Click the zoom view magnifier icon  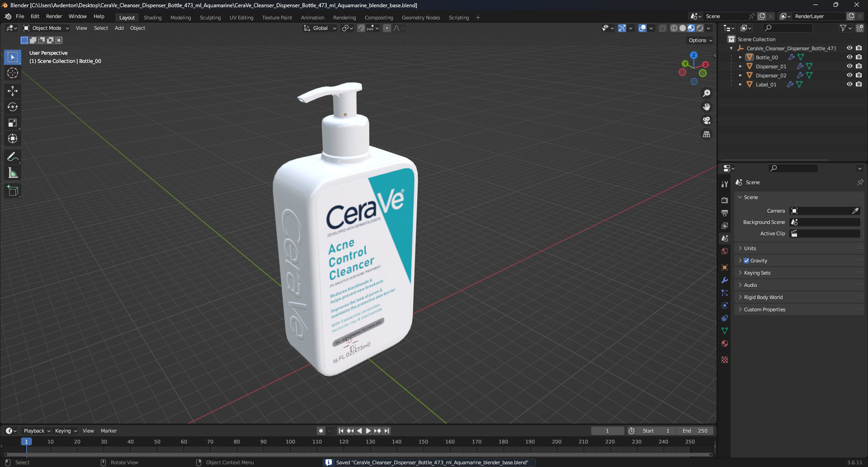click(x=707, y=93)
